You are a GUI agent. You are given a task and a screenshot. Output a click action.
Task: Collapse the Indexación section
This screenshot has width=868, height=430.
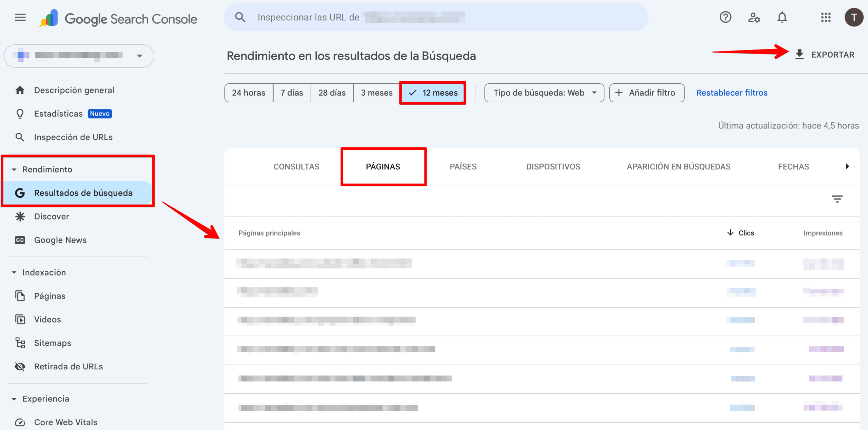(x=14, y=272)
